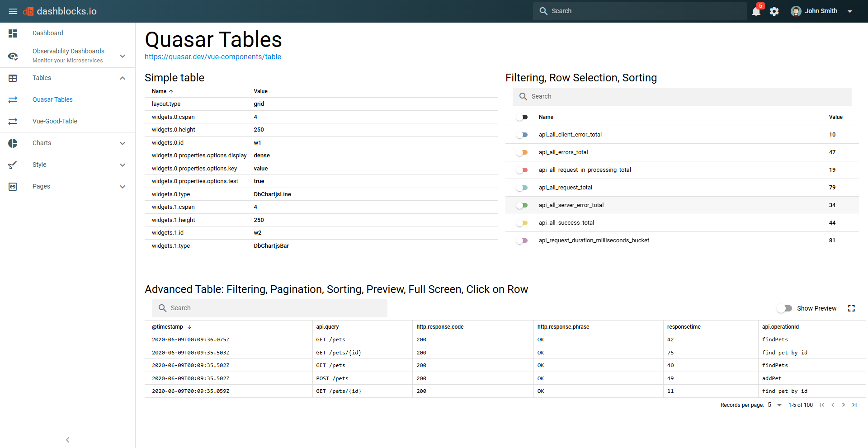Toggle the api_all_success_total row switch

click(522, 223)
